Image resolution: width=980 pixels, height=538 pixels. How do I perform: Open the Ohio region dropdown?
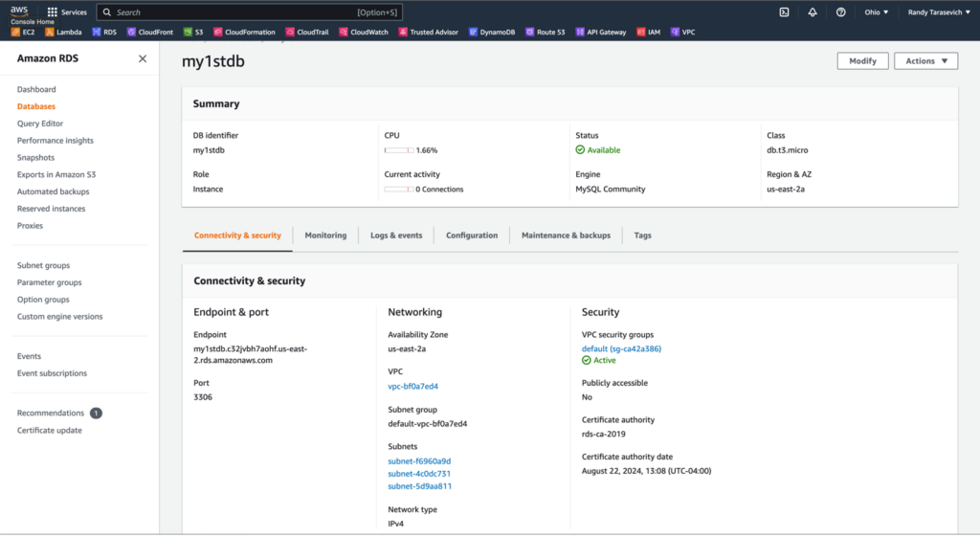(x=877, y=11)
